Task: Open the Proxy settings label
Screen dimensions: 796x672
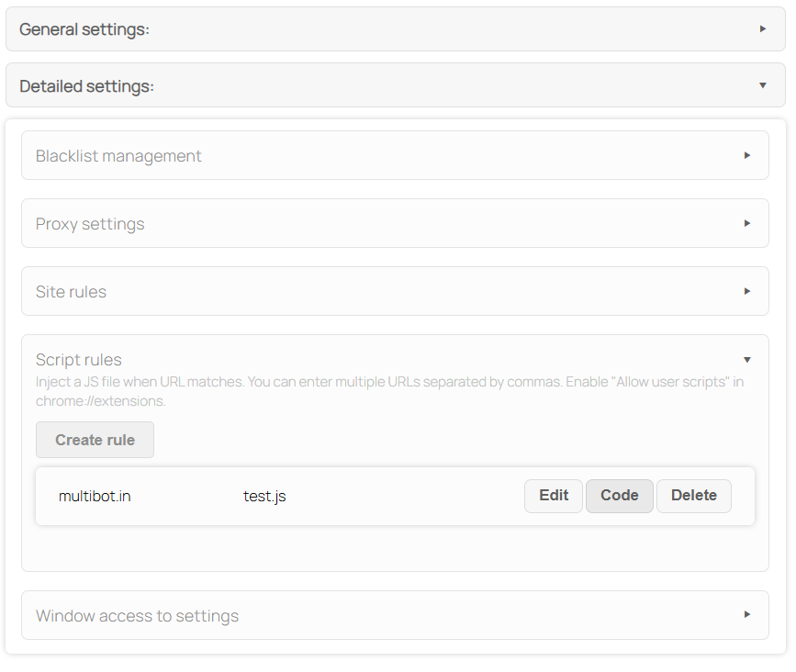Action: pos(90,224)
